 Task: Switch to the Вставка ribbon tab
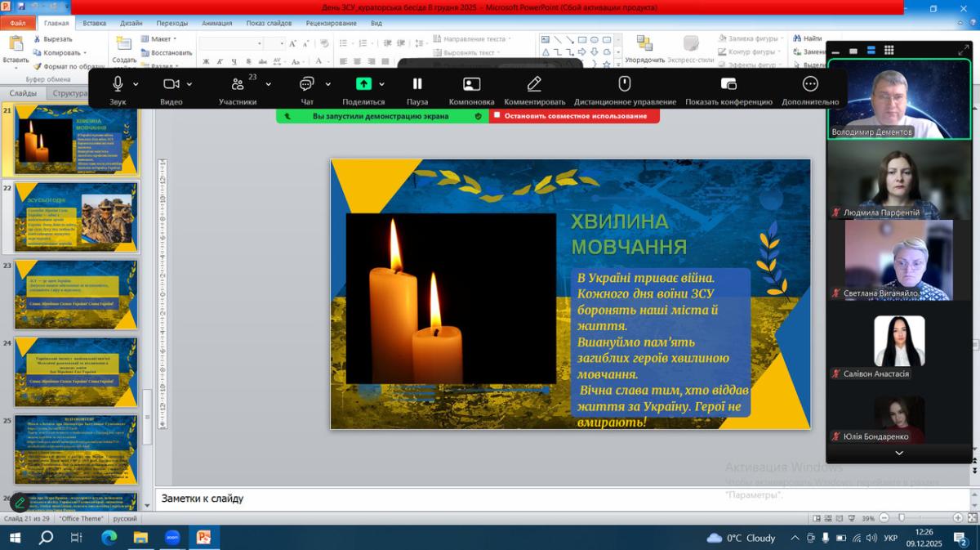pyautogui.click(x=95, y=24)
